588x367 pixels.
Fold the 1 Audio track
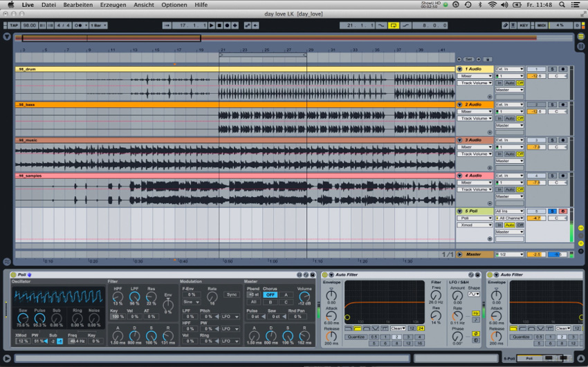tap(459, 69)
